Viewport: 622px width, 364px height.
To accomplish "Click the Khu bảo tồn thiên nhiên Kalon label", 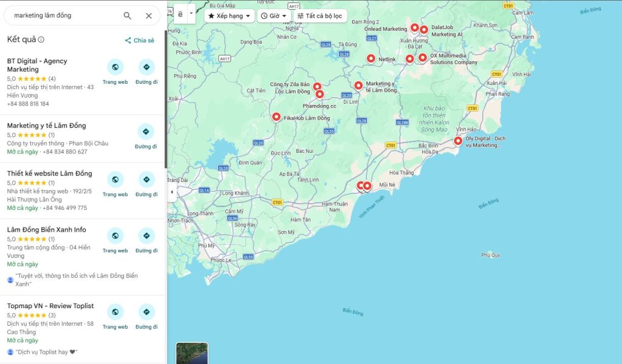I will pos(434,119).
